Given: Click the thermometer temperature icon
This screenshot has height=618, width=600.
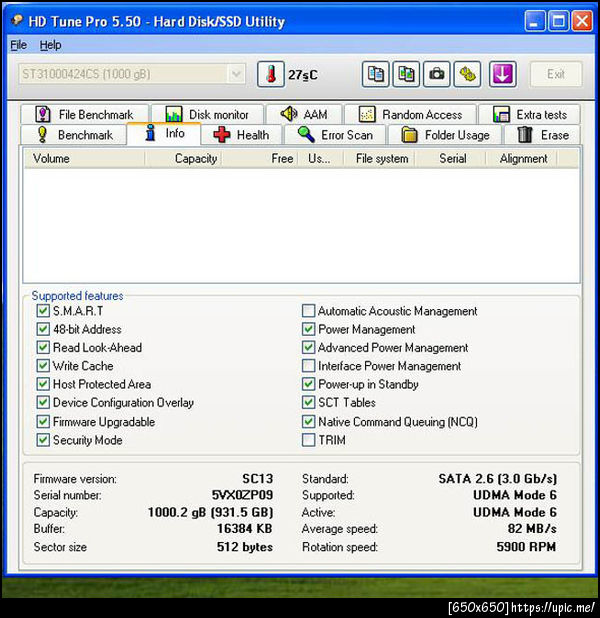Looking at the screenshot, I should [270, 74].
